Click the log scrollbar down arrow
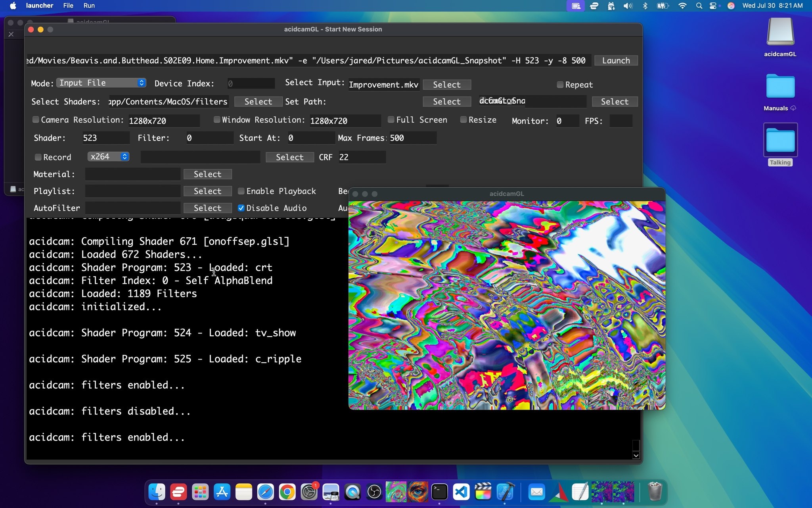The height and width of the screenshot is (508, 812). pos(636,456)
